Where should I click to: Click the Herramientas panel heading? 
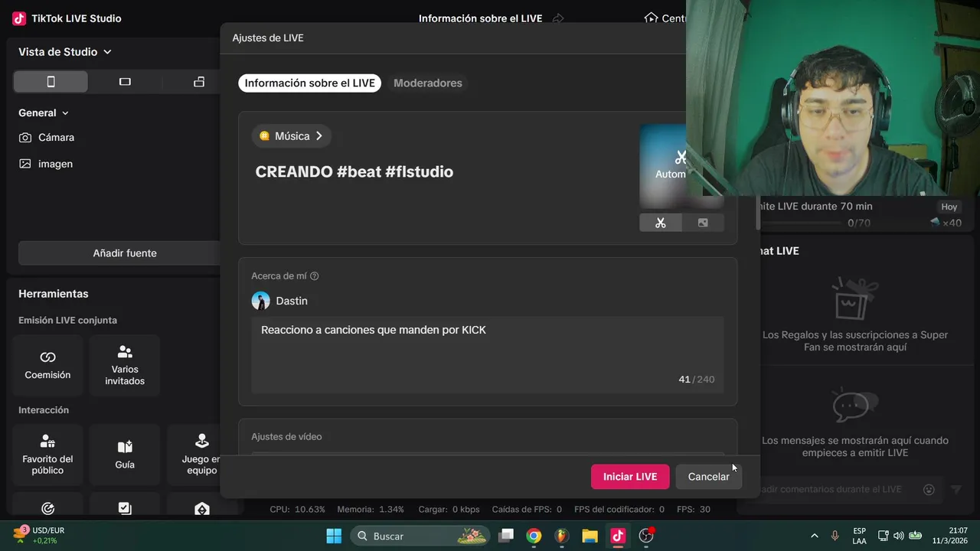coord(54,294)
